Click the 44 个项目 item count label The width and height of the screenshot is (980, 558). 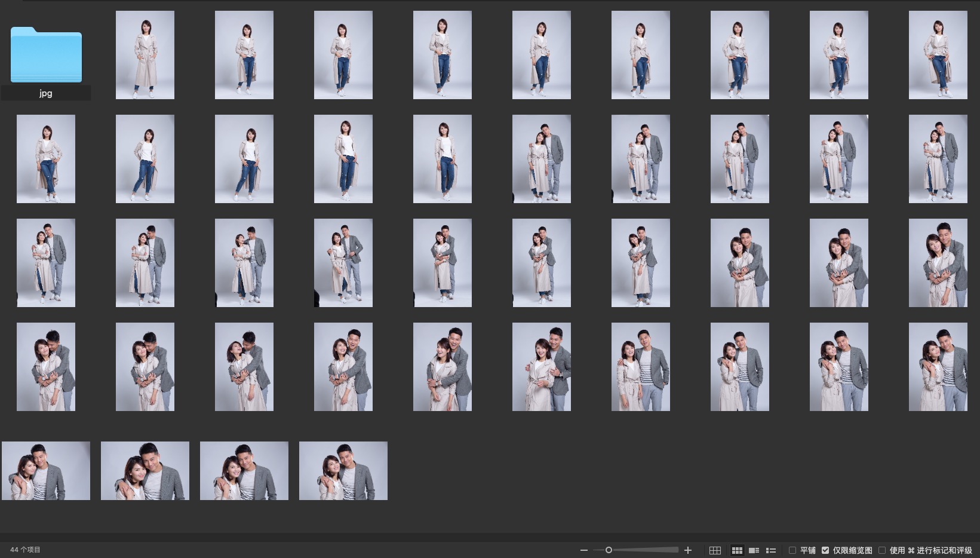[x=25, y=550]
